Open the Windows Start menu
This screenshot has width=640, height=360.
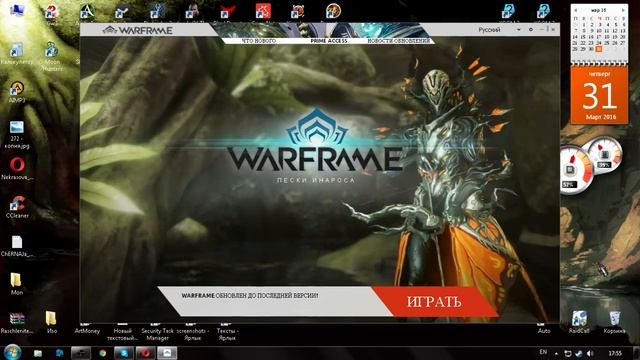pyautogui.click(x=12, y=352)
